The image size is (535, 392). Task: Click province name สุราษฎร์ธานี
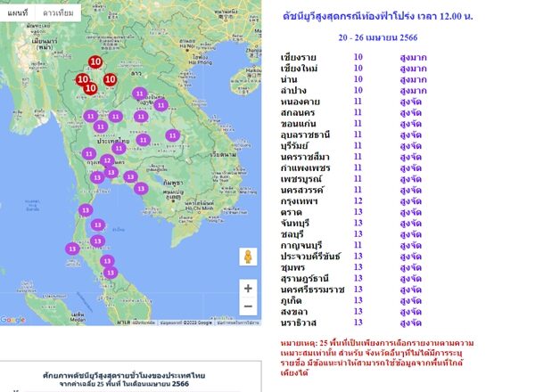(304, 279)
